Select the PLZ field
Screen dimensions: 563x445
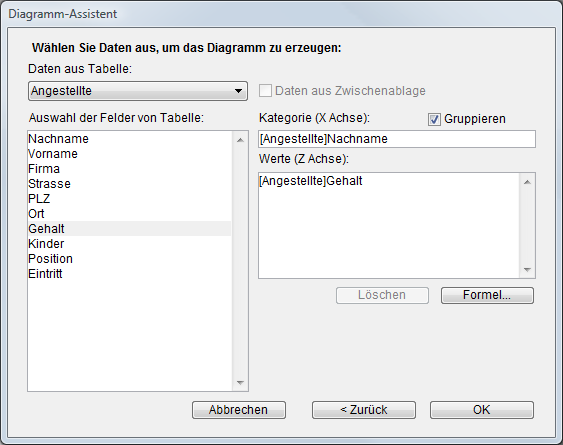130,199
